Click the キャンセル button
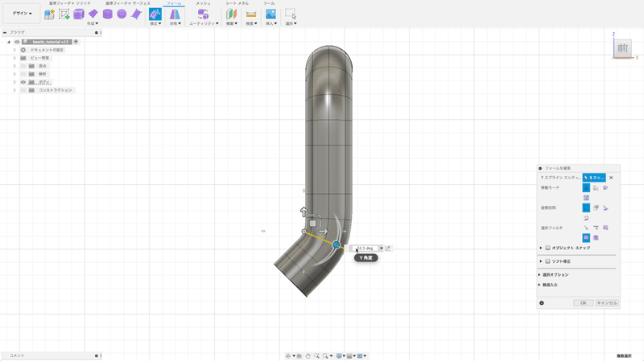This screenshot has height=361, width=644. [x=607, y=303]
